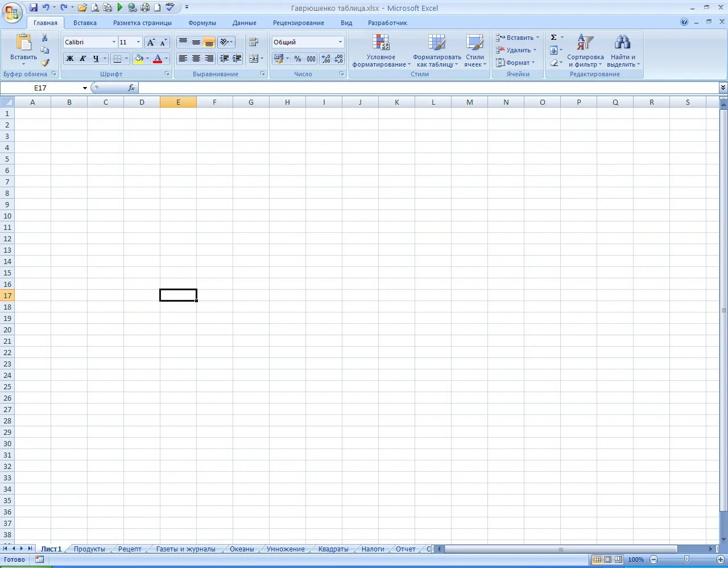Click the Select All corner button

[x=7, y=102]
